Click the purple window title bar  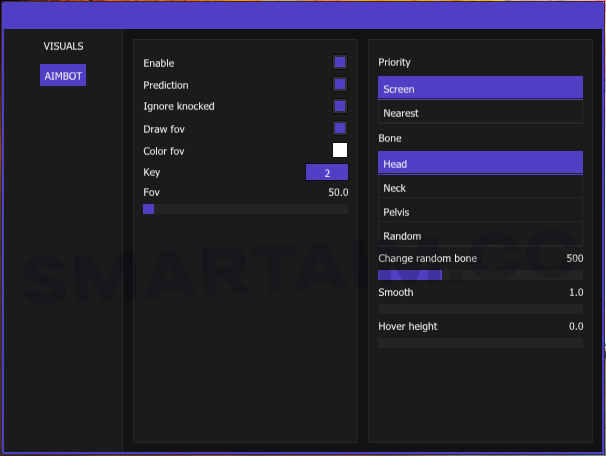pyautogui.click(x=303, y=14)
